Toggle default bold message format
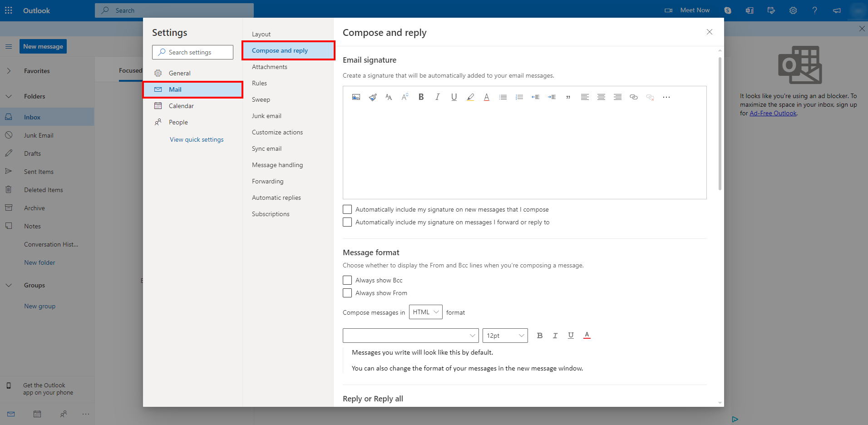Viewport: 868px width, 425px height. (x=540, y=336)
